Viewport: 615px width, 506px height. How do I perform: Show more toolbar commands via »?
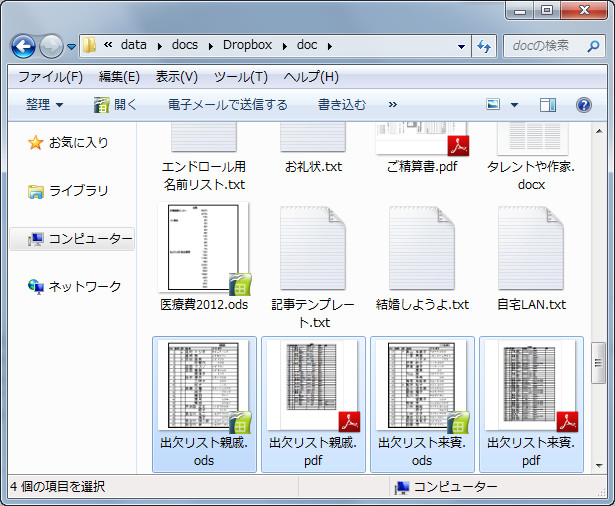tap(393, 105)
